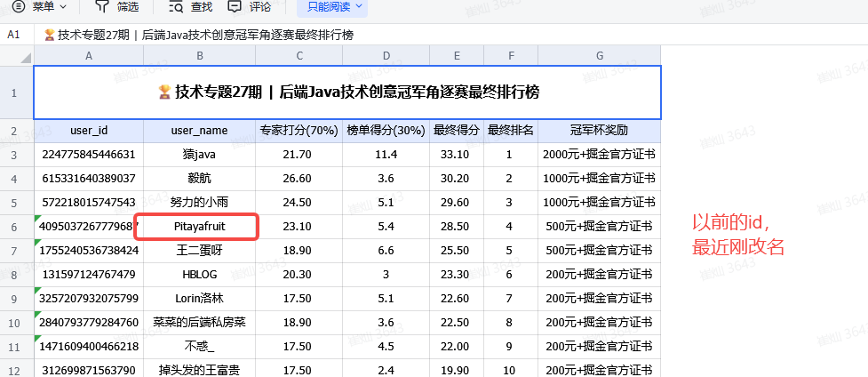The height and width of the screenshot is (377, 868).
Task: Click the user_name header cell
Action: 199,131
